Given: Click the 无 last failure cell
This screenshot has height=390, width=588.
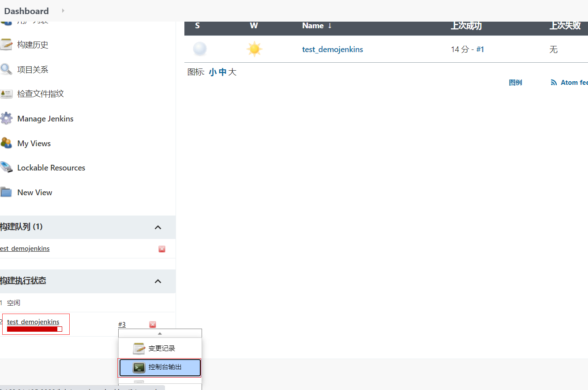Looking at the screenshot, I should pyautogui.click(x=554, y=49).
